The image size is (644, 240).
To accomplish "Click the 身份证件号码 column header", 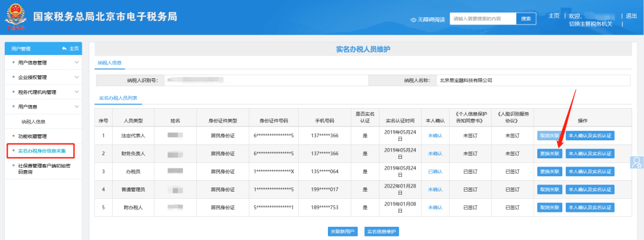I will coord(274,121).
